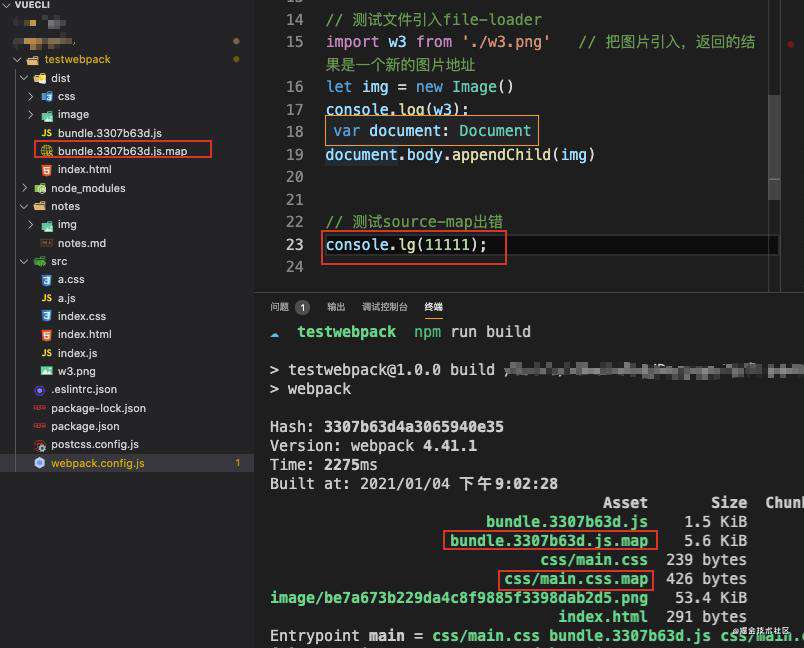Viewport: 804px width, 648px height.
Task: Click the './w3.png' import string
Action: tap(506, 42)
